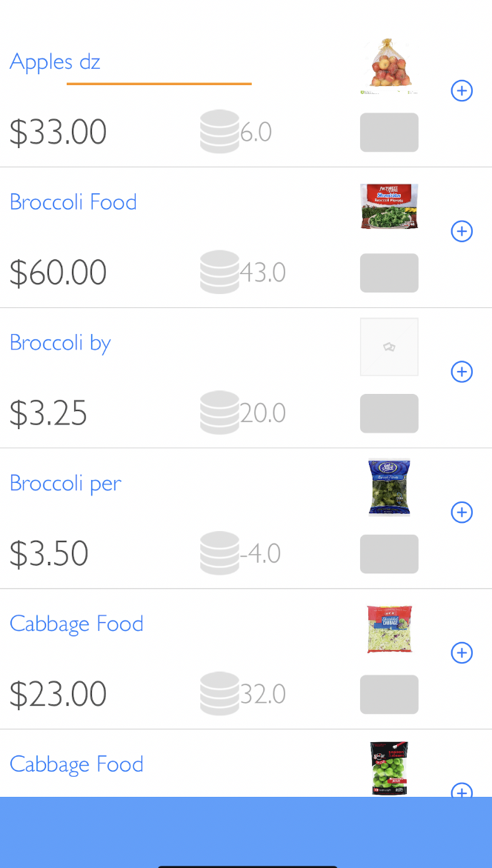Click the stock stack icon showing 20.0

pyautogui.click(x=219, y=413)
